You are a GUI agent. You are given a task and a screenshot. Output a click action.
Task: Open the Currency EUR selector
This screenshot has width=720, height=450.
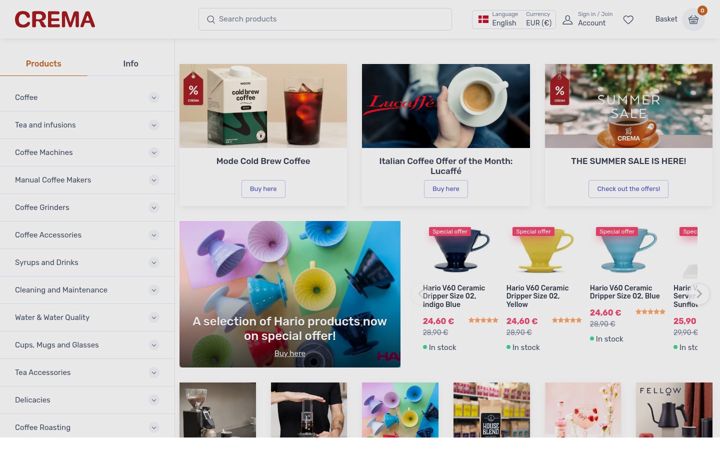(538, 19)
